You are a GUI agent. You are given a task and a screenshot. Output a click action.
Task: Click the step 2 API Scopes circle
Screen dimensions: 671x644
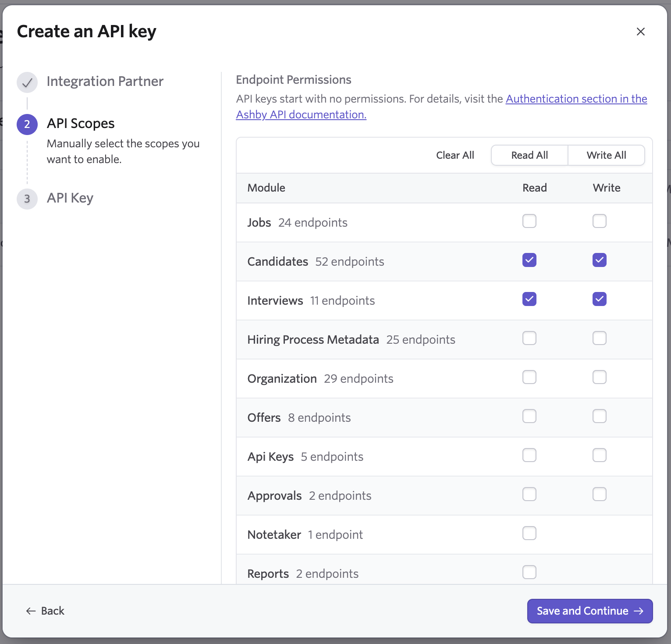pyautogui.click(x=27, y=125)
